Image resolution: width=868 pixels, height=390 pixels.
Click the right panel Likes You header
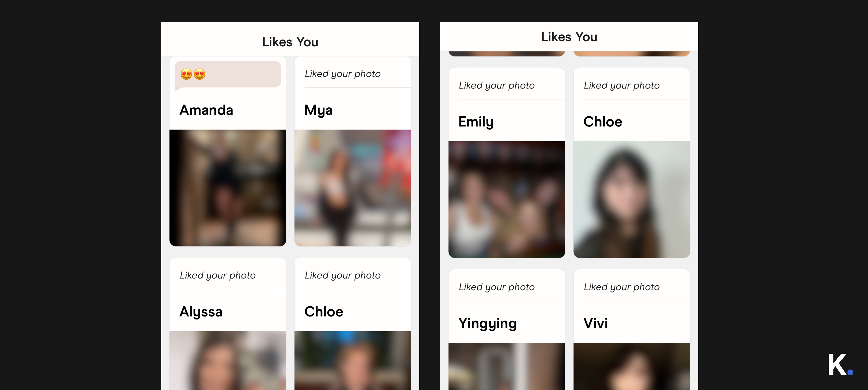pyautogui.click(x=569, y=37)
